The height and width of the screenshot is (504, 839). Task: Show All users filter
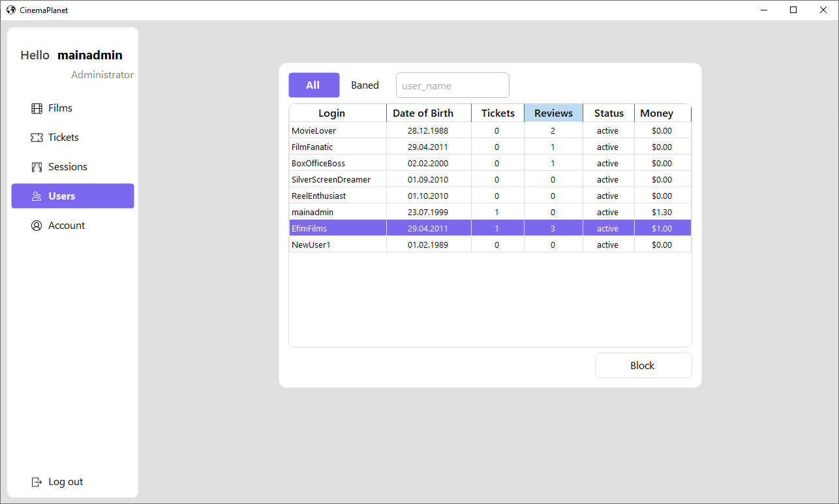pos(314,85)
